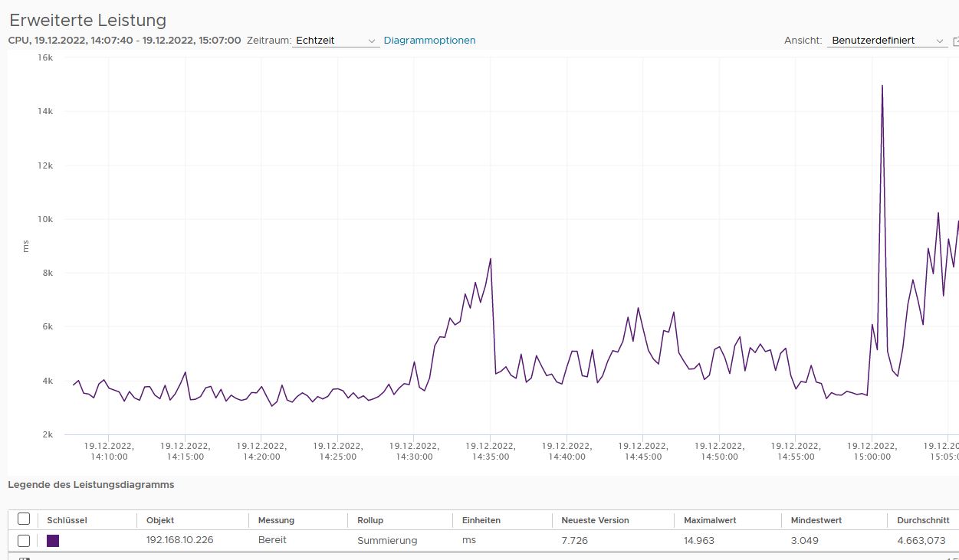Select all legend rows via header checkbox

[24, 519]
